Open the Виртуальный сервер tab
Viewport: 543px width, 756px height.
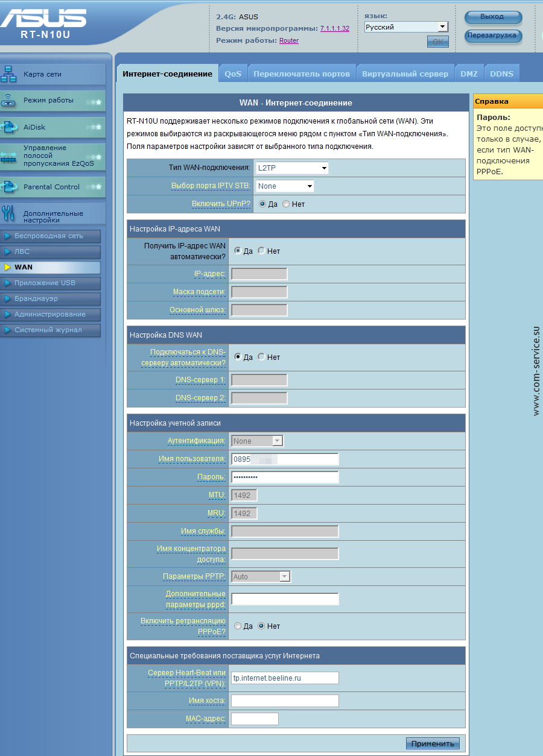click(x=405, y=74)
